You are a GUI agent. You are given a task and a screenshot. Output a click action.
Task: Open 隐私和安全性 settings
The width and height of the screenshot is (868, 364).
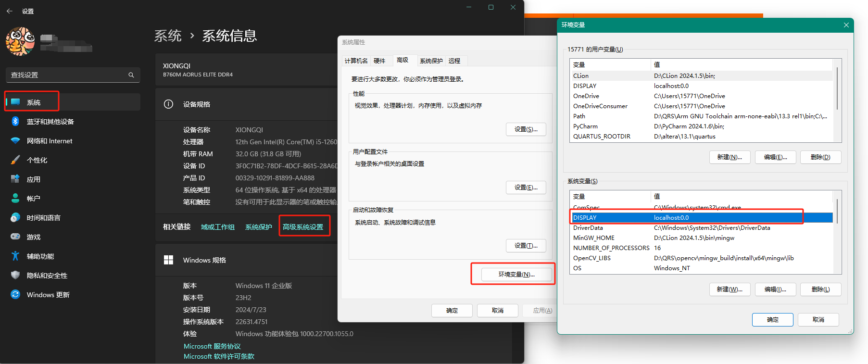coord(47,276)
